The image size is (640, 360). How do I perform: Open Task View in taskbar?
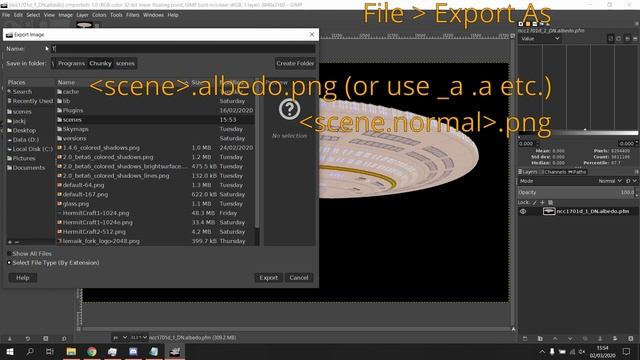[50, 351]
